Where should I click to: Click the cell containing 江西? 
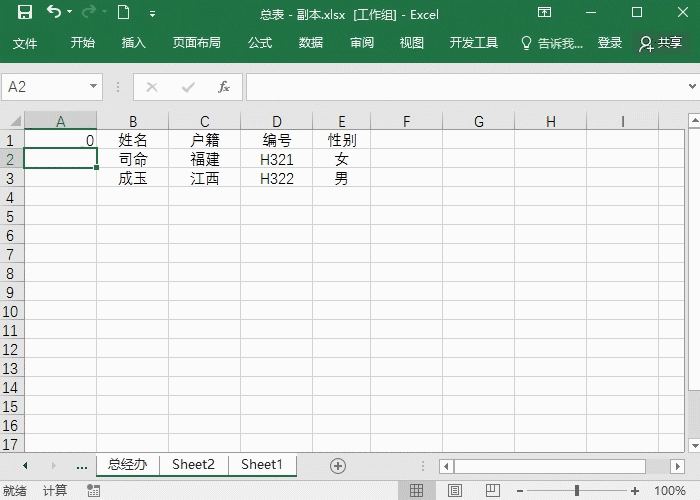204,179
